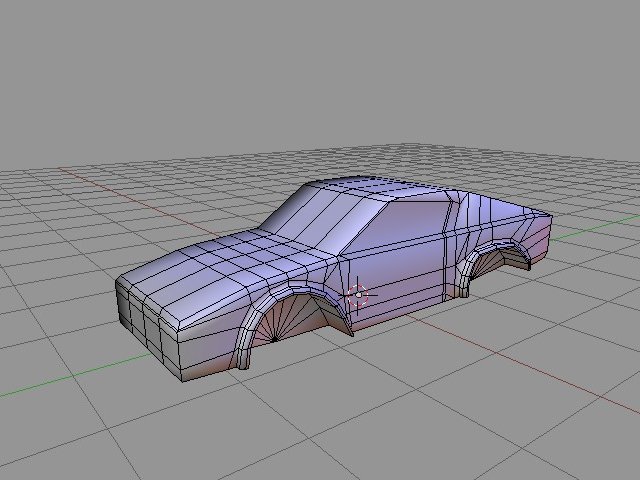Screen dimensions: 640x480
Task: Select the car's hood surface
Action: point(230,264)
